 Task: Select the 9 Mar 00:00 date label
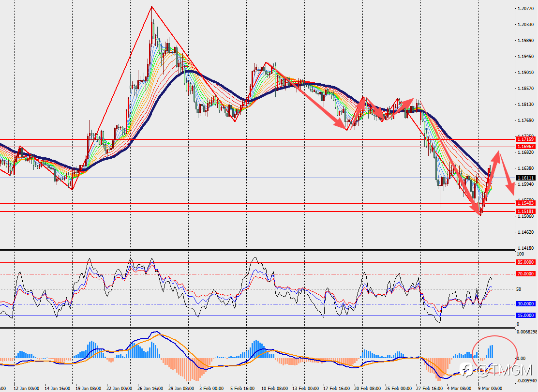pos(490,388)
